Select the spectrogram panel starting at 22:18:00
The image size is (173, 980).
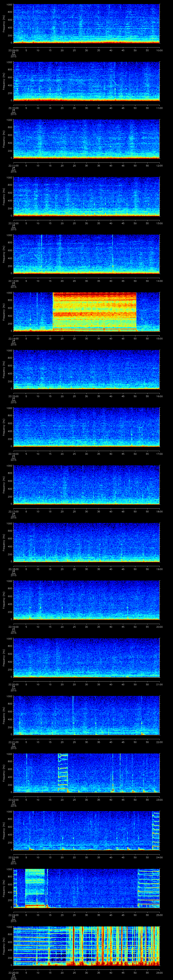click(86, 543)
